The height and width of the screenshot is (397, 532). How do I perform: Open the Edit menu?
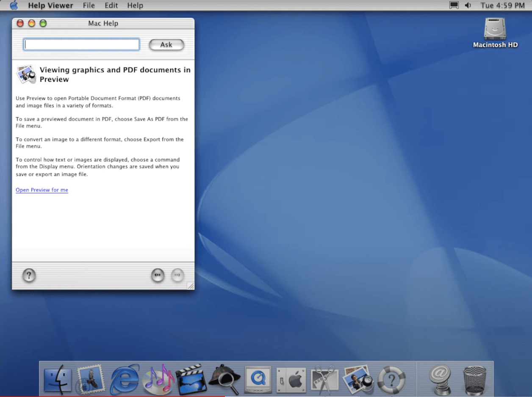tap(111, 6)
